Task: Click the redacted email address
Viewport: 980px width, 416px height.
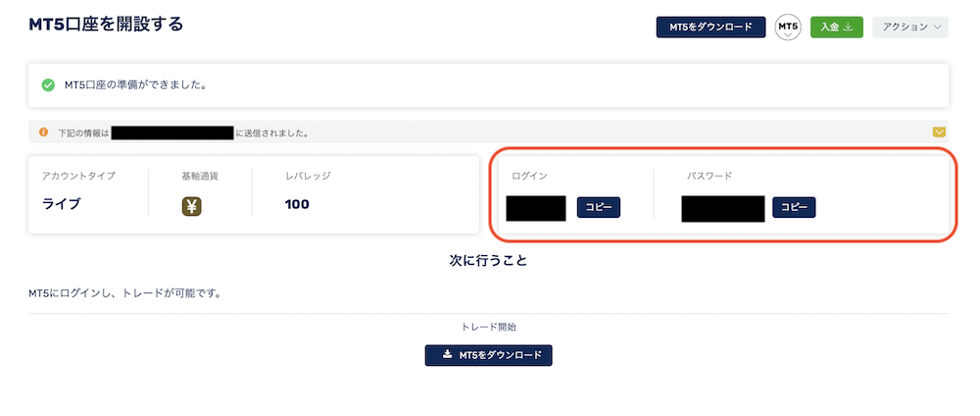Action: 171,132
